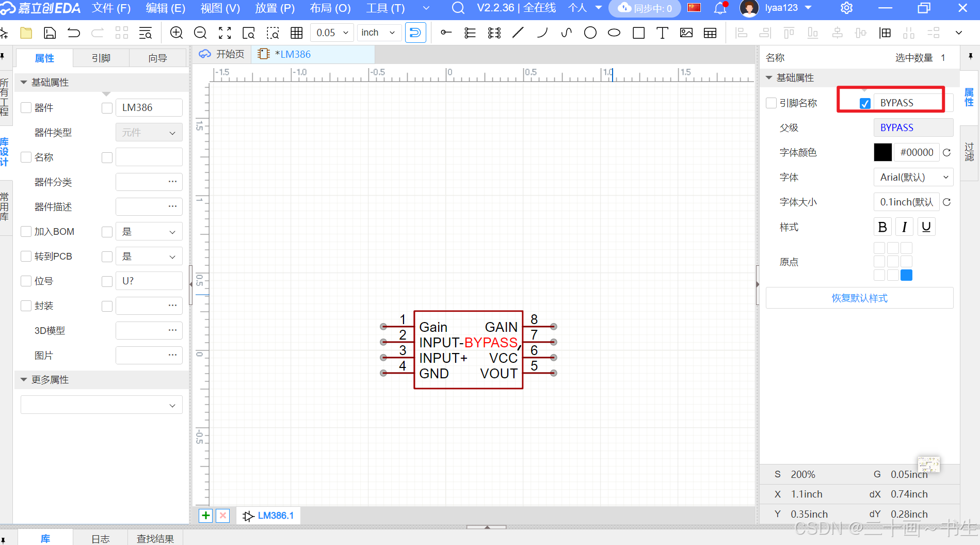This screenshot has width=980, height=545.
Task: Collapse the 更多属性 section
Action: click(x=24, y=380)
